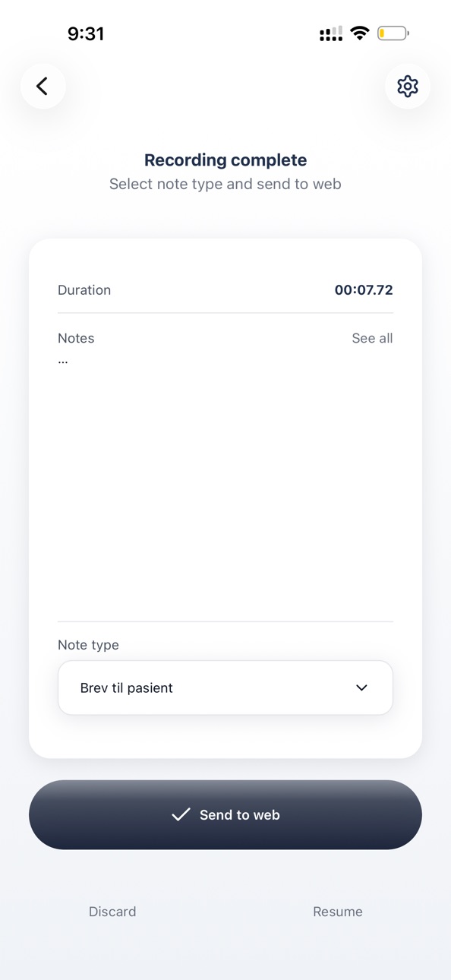This screenshot has height=980, width=451.
Task: Open the Brev til pasient dropdown
Action: [x=225, y=688]
